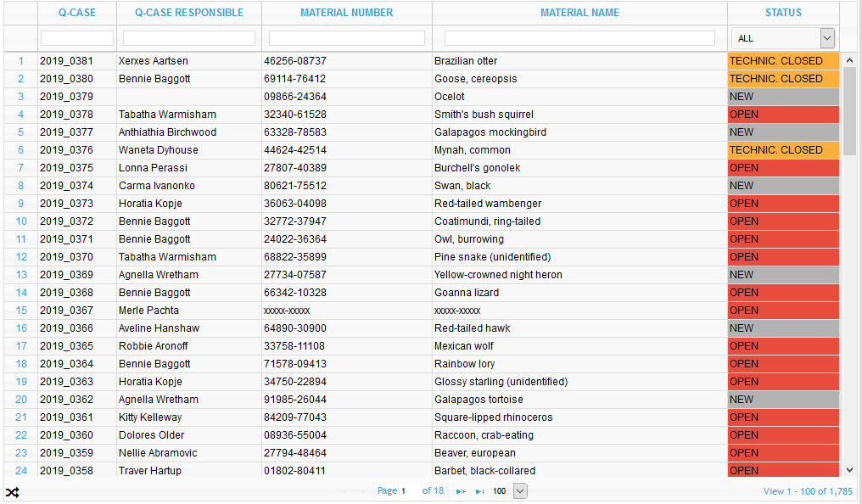This screenshot has height=504, width=862.
Task: Click the page number input field
Action: click(409, 490)
